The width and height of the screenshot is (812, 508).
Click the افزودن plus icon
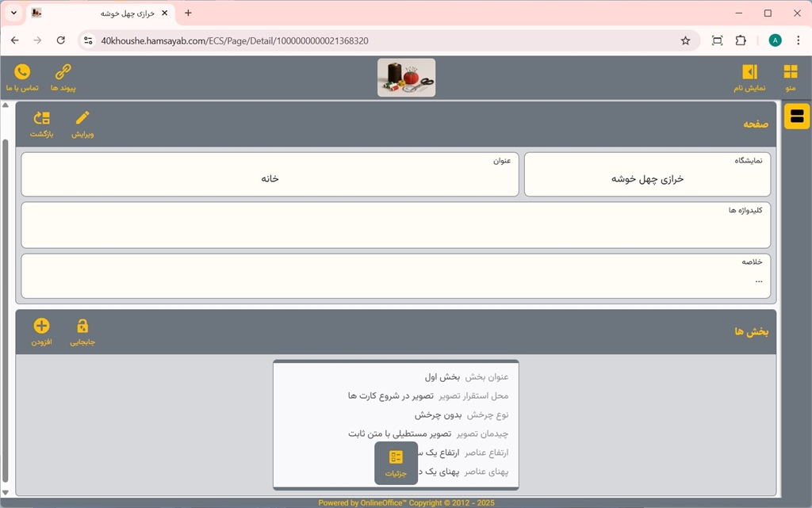(x=41, y=327)
